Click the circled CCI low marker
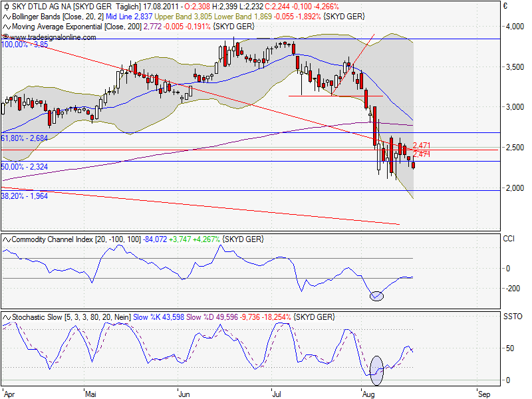This screenshot has width=532, height=399. (376, 296)
